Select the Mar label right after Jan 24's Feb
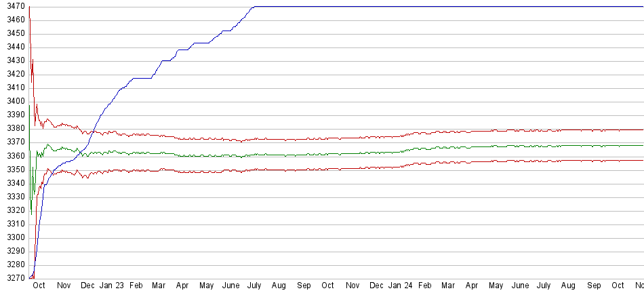This screenshot has height=295, width=644. [x=449, y=286]
